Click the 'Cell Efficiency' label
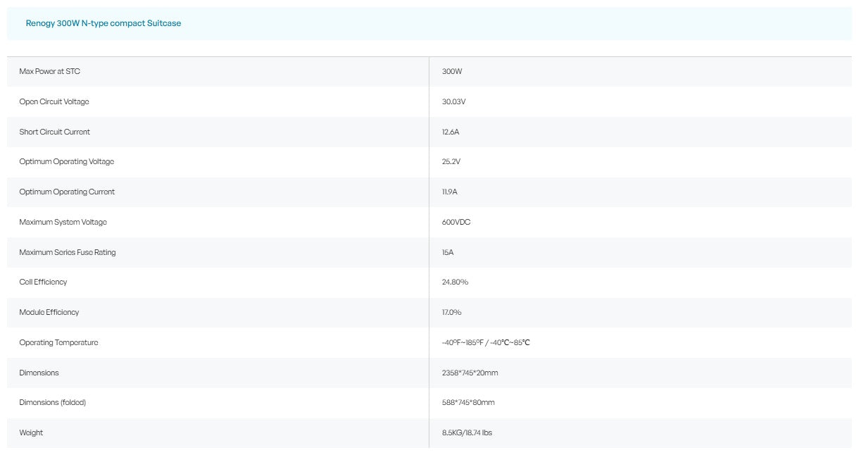This screenshot has height=455, width=868. 43,282
